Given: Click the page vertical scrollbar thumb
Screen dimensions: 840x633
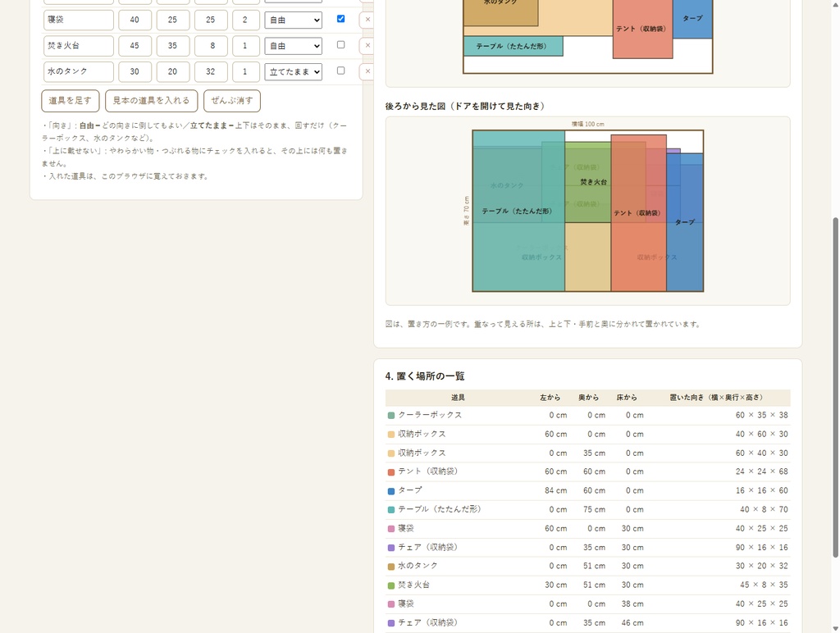Looking at the screenshot, I should point(835,387).
